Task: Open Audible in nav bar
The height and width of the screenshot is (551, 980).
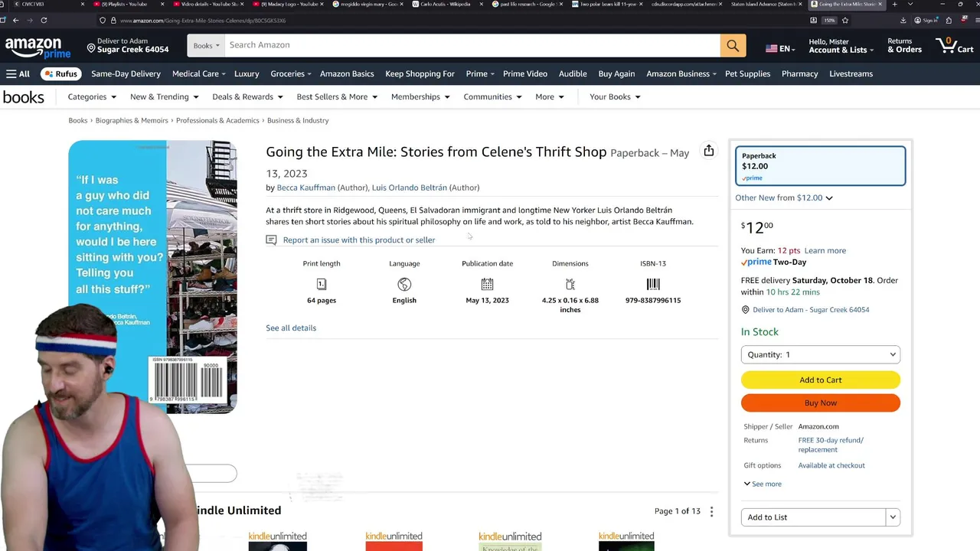Action: (x=573, y=73)
